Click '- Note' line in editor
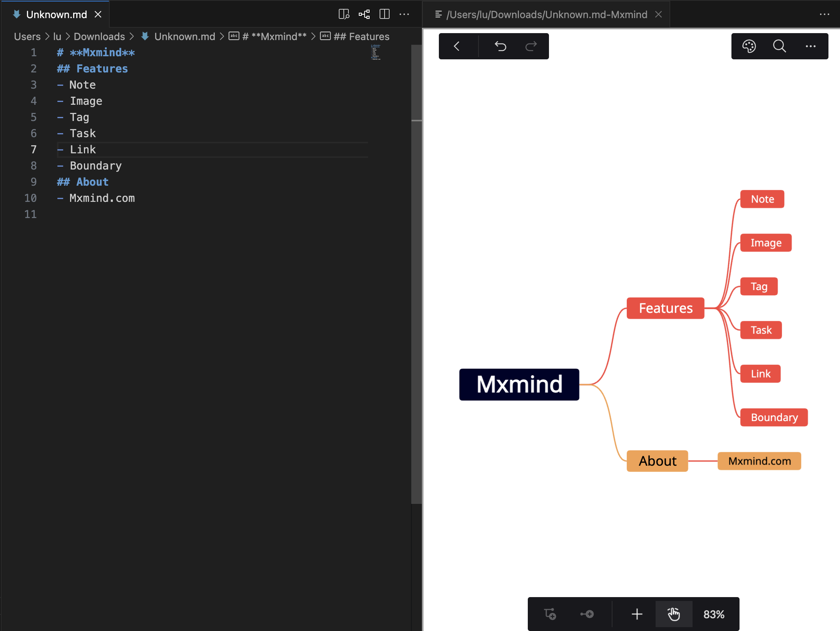The image size is (840, 631). [x=76, y=85]
